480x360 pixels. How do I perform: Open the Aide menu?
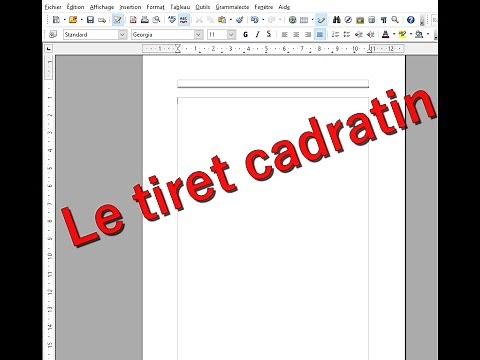pos(284,7)
